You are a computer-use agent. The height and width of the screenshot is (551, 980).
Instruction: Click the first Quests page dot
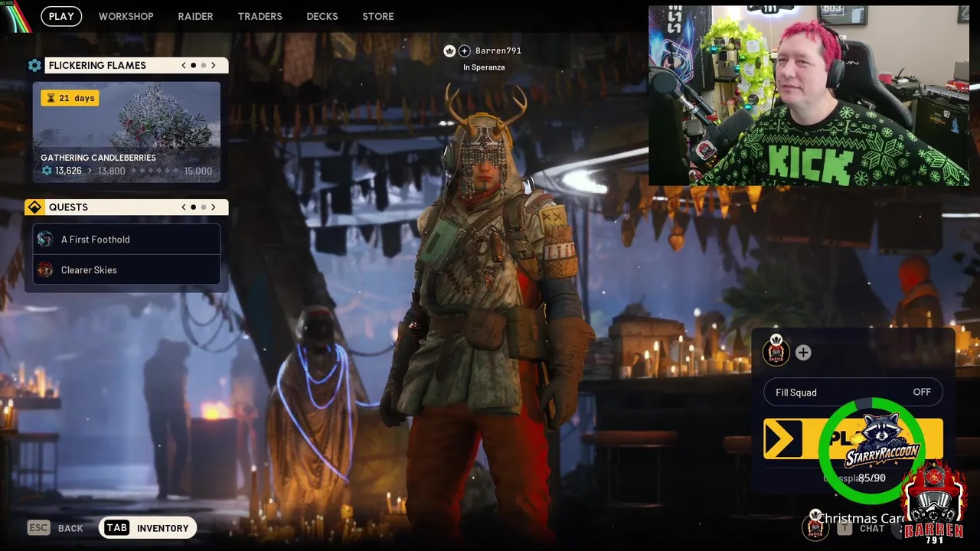tap(193, 207)
